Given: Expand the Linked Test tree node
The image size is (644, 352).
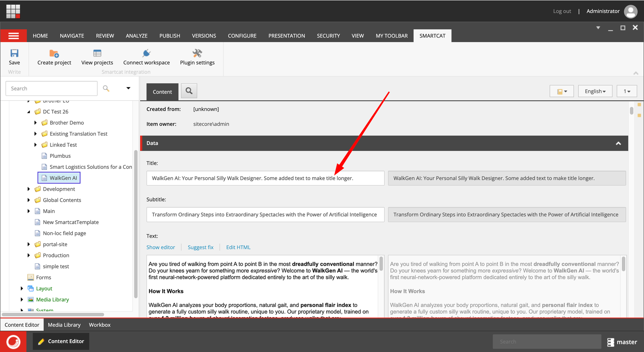Looking at the screenshot, I should coord(36,145).
